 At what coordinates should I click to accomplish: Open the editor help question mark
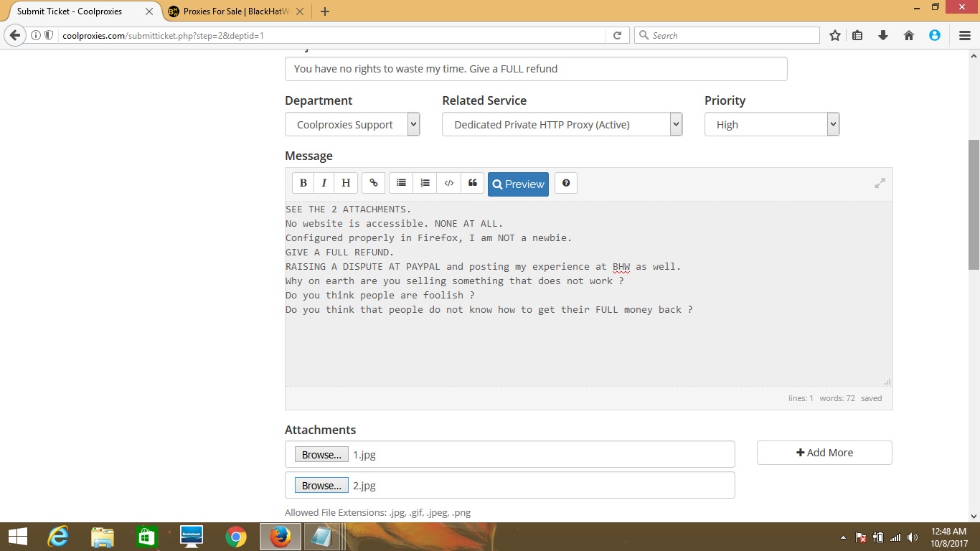coord(566,184)
